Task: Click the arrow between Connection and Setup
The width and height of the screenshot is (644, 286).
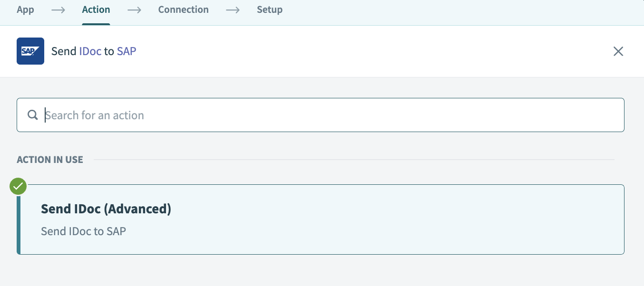Action: [x=233, y=10]
